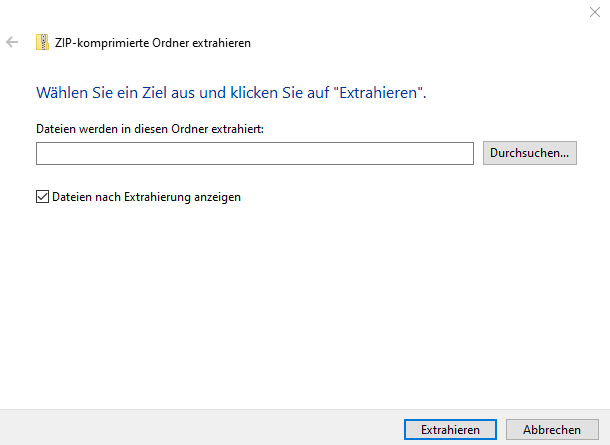The width and height of the screenshot is (610, 445).
Task: Select the 'Durchsuchen...' browse button
Action: coord(529,153)
